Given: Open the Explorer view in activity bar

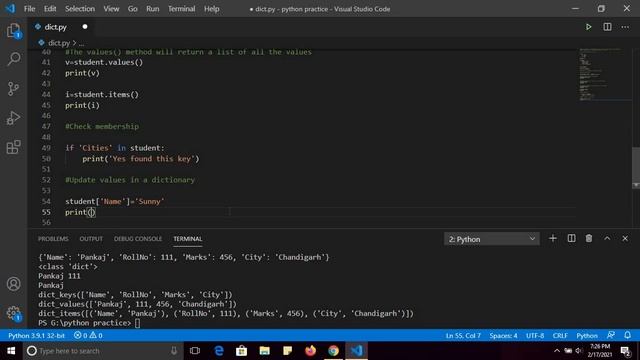Looking at the screenshot, I should (x=13, y=31).
